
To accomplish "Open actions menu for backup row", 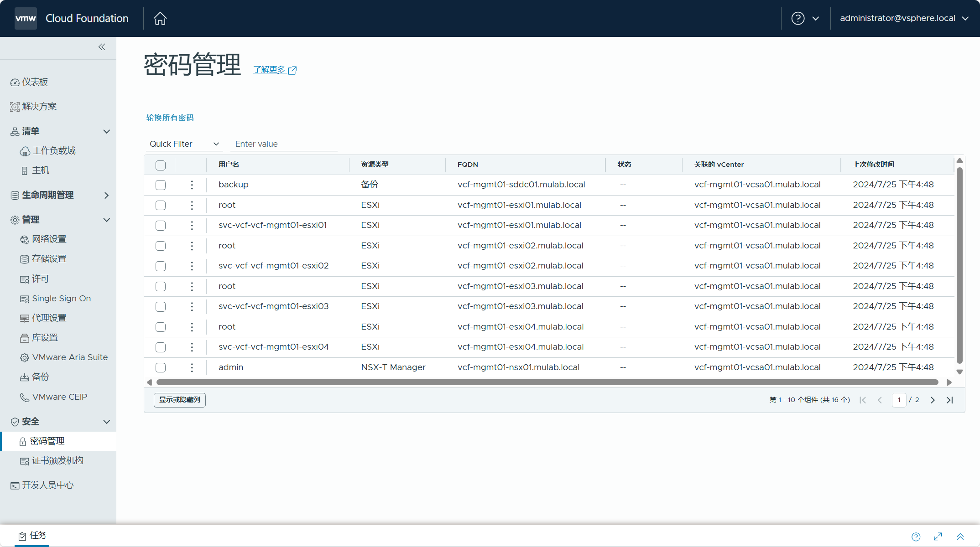I will pos(192,185).
